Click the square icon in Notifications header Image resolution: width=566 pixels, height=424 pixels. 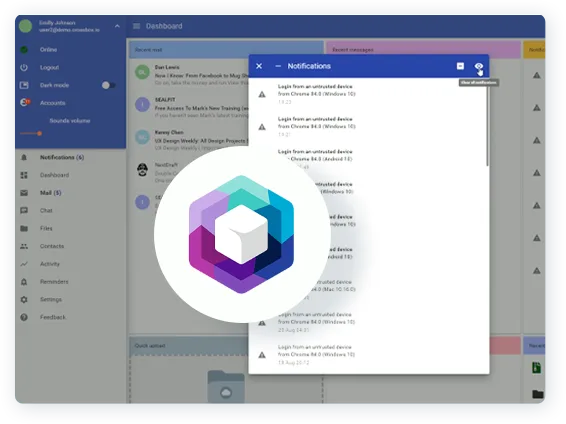point(460,66)
